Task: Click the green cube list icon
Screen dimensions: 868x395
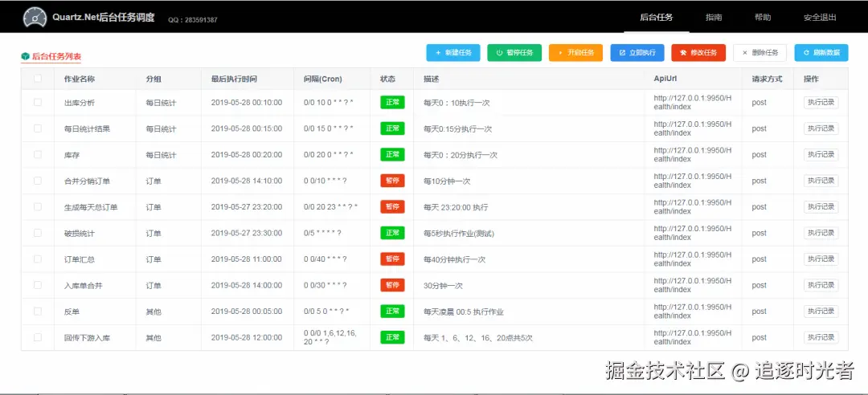Action: click(25, 56)
